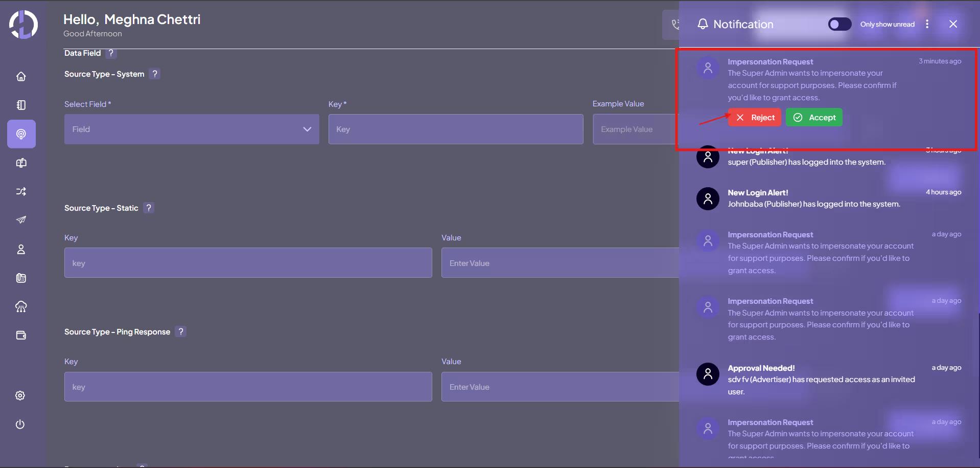Open notification options three-dot menu
This screenshot has width=980, height=468.
click(927, 24)
